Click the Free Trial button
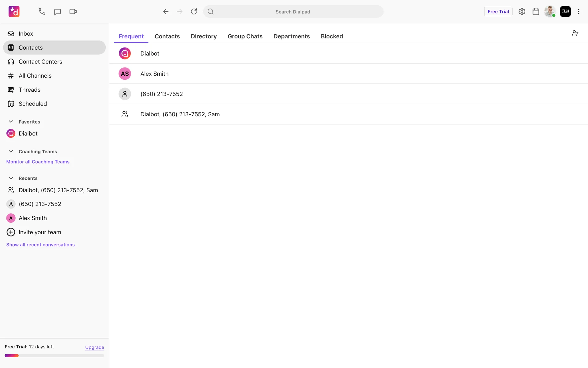The height and width of the screenshot is (368, 588). (498, 12)
